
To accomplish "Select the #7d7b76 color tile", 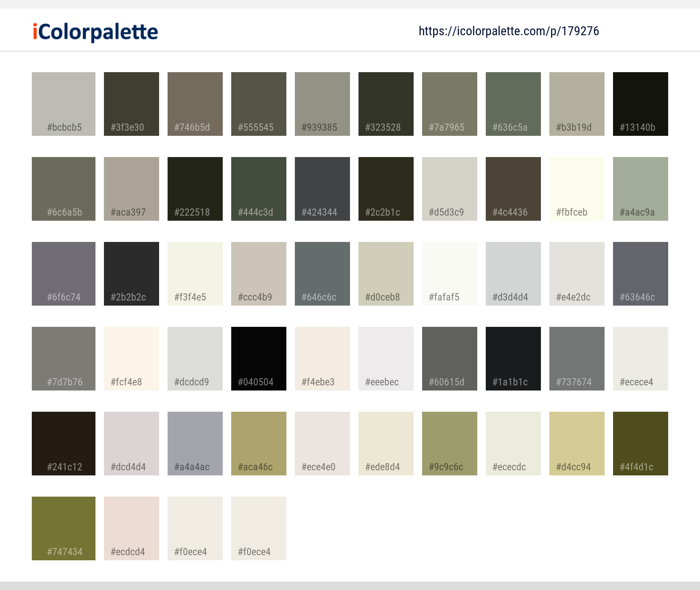I will coord(64,359).
